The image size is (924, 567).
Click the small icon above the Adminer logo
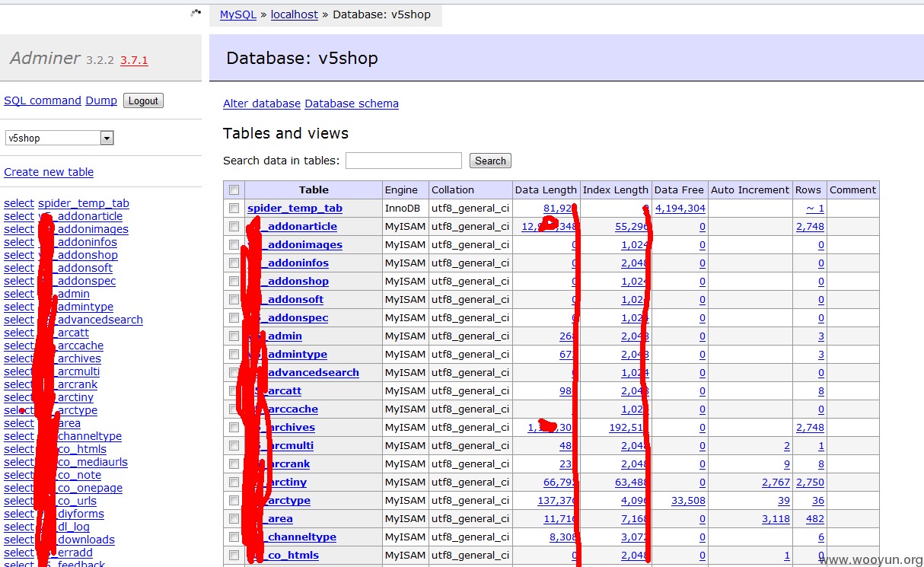(196, 12)
